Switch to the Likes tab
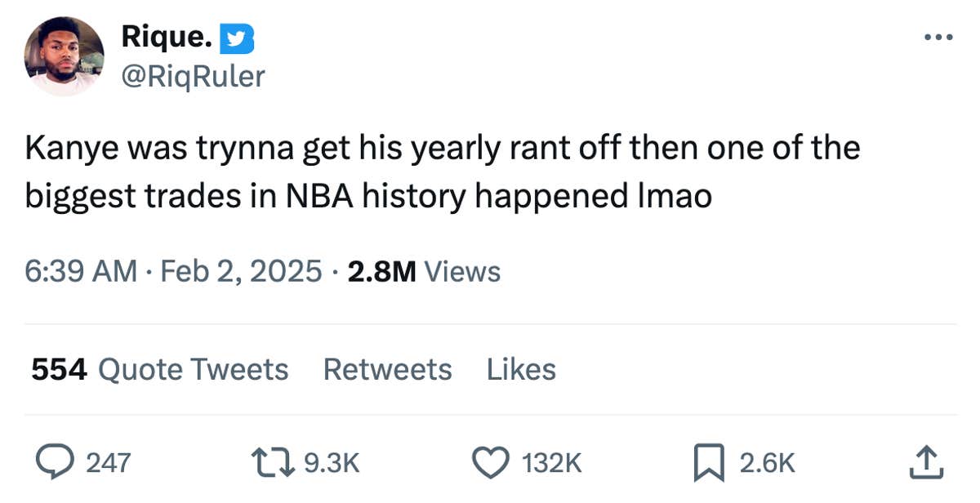Image resolution: width=980 pixels, height=503 pixels. (522, 369)
